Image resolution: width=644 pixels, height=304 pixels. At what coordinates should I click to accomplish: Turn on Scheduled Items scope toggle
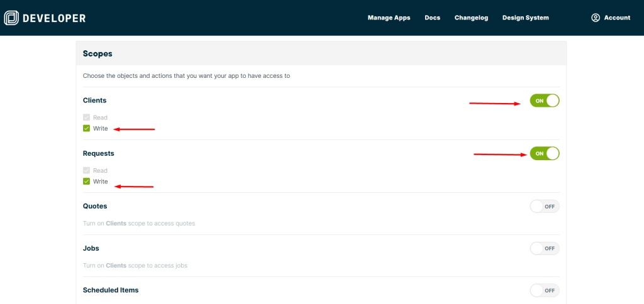pos(544,290)
